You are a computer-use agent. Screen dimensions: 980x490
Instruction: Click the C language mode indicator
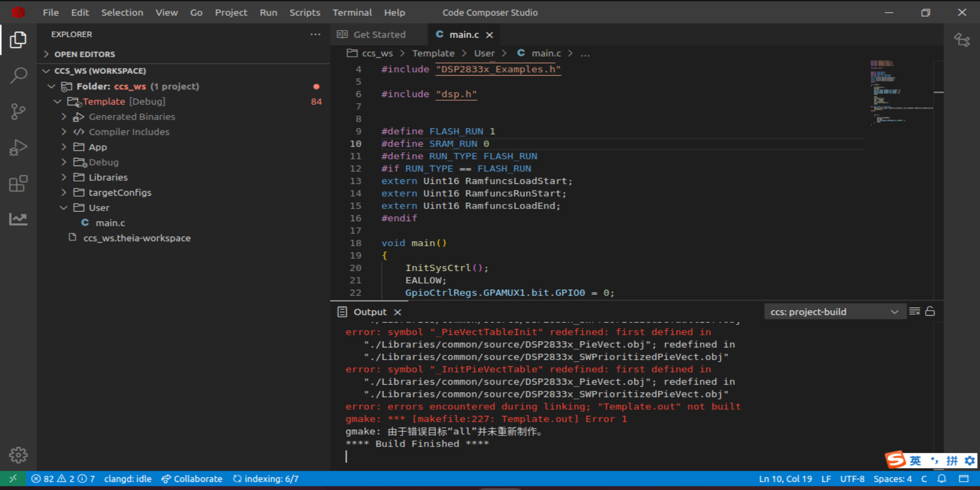pos(924,479)
